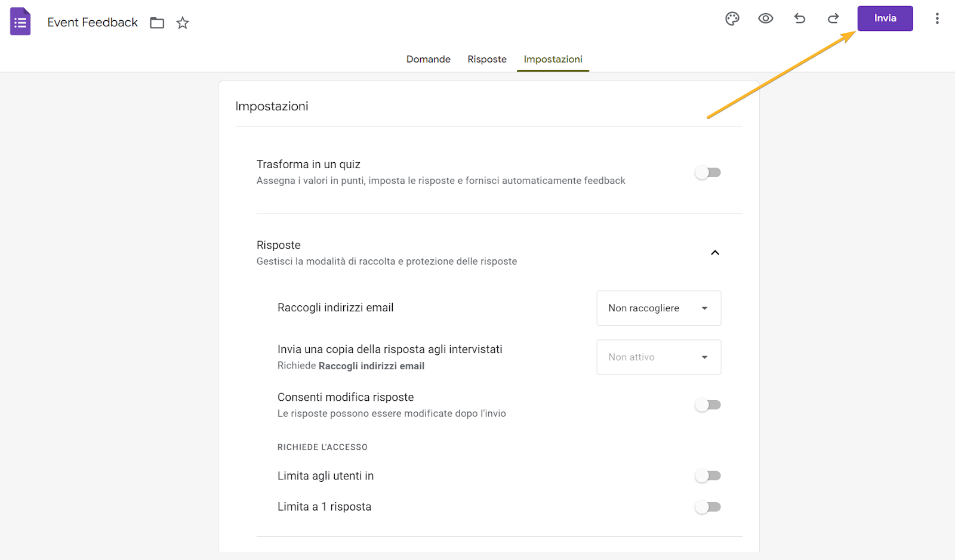This screenshot has width=955, height=560.
Task: Open the Non attivo dropdown
Action: [658, 357]
